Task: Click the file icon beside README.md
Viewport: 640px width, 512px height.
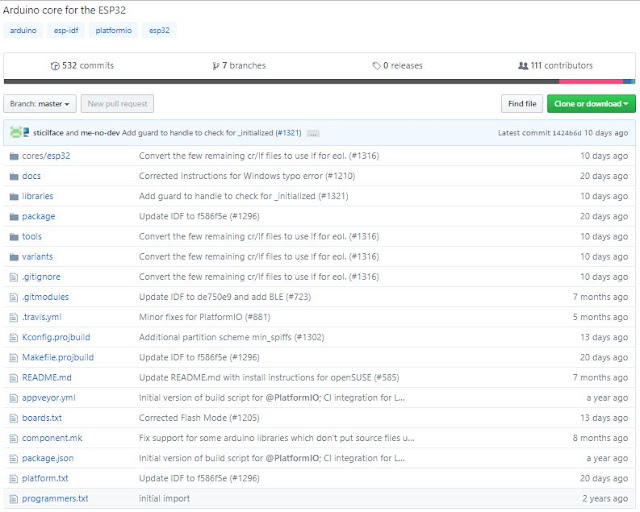Action: (x=14, y=378)
